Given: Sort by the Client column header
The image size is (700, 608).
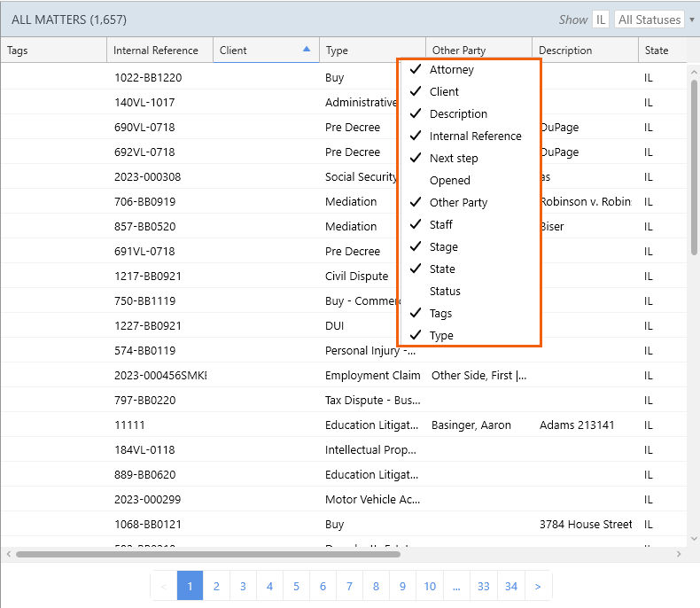Looking at the screenshot, I should click(x=266, y=50).
